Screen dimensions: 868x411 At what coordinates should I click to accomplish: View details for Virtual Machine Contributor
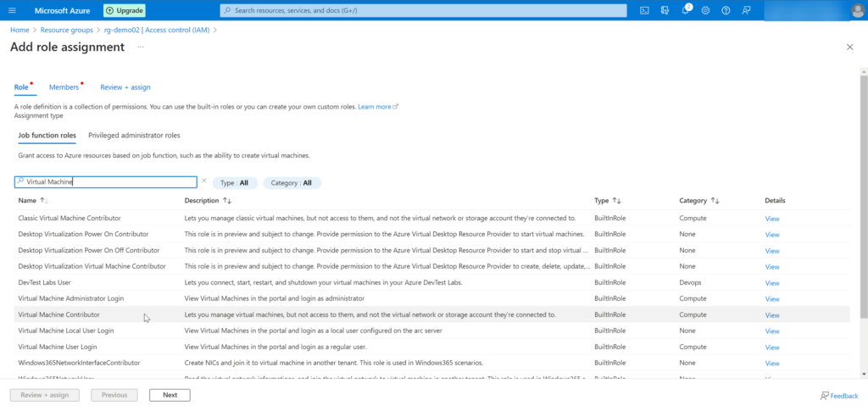771,315
